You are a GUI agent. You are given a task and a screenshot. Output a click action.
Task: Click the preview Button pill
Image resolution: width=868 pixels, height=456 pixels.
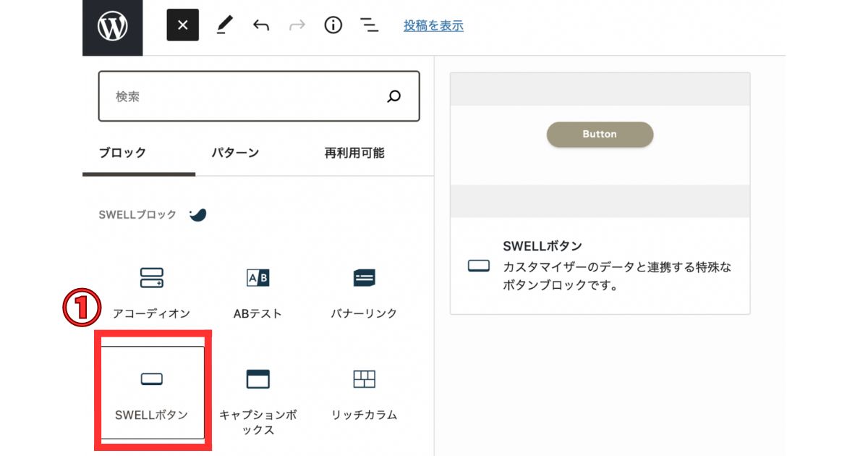600,135
